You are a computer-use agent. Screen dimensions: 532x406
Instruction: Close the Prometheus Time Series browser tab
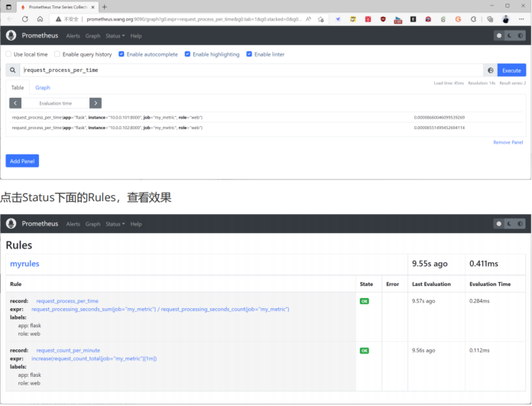[x=93, y=7]
